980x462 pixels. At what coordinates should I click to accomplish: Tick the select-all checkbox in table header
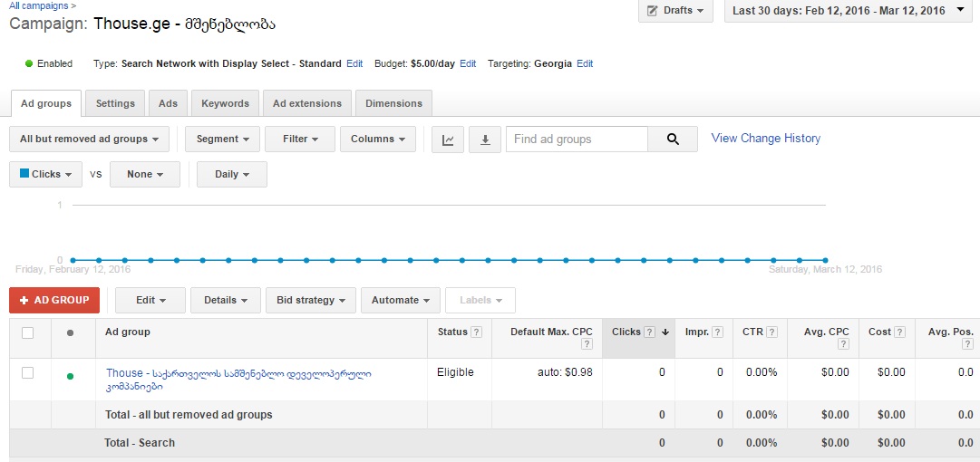click(x=28, y=332)
